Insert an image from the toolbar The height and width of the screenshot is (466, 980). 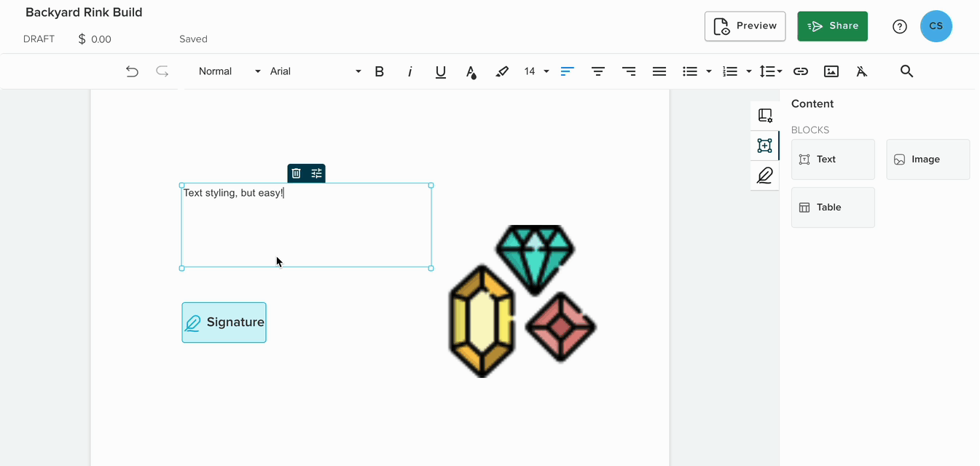(x=831, y=71)
